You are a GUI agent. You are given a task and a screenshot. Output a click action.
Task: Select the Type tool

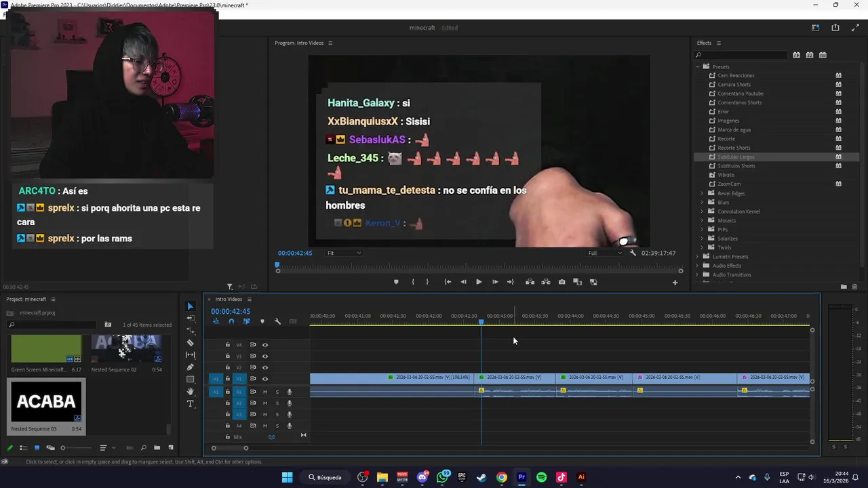coord(190,404)
